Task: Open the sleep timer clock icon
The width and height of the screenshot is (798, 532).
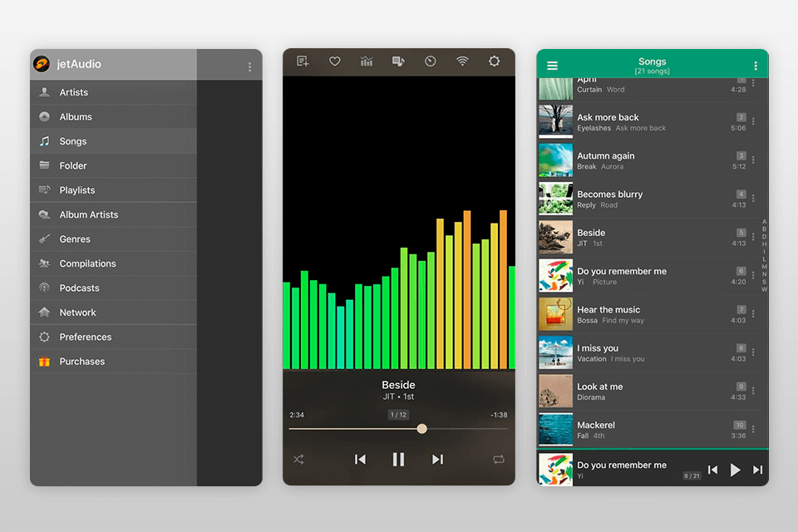Action: click(x=430, y=61)
